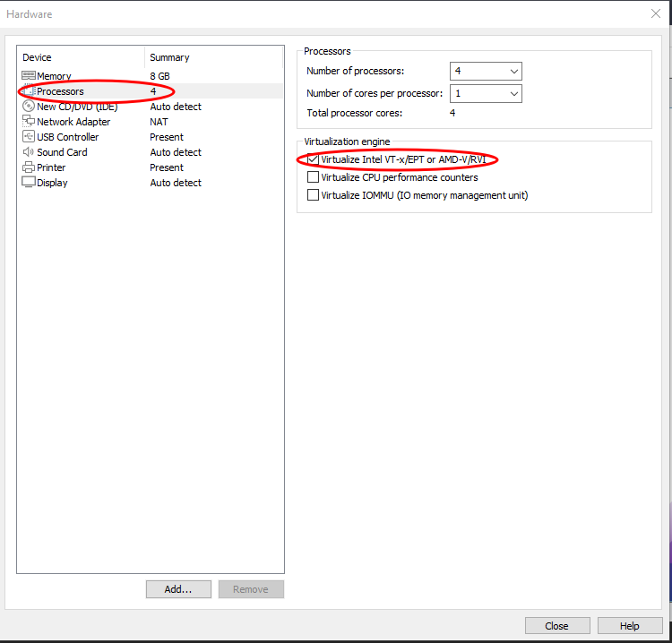Viewport: 672px width, 643px height.
Task: Enable Virtualize IOMMU checkbox
Action: (314, 195)
